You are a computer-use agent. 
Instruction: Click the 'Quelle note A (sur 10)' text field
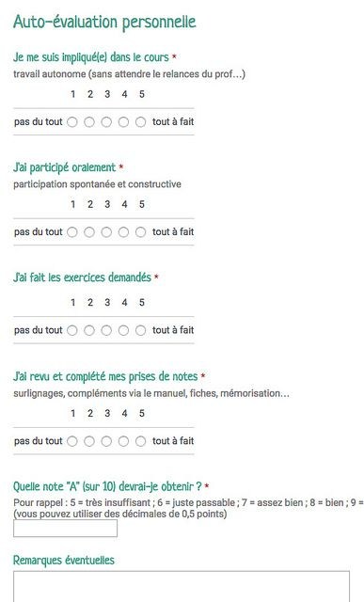pyautogui.click(x=65, y=529)
